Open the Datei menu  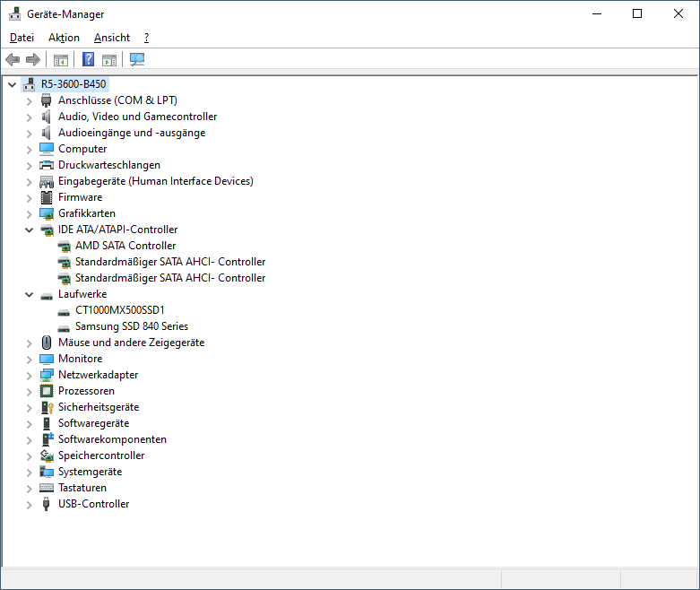coord(22,38)
